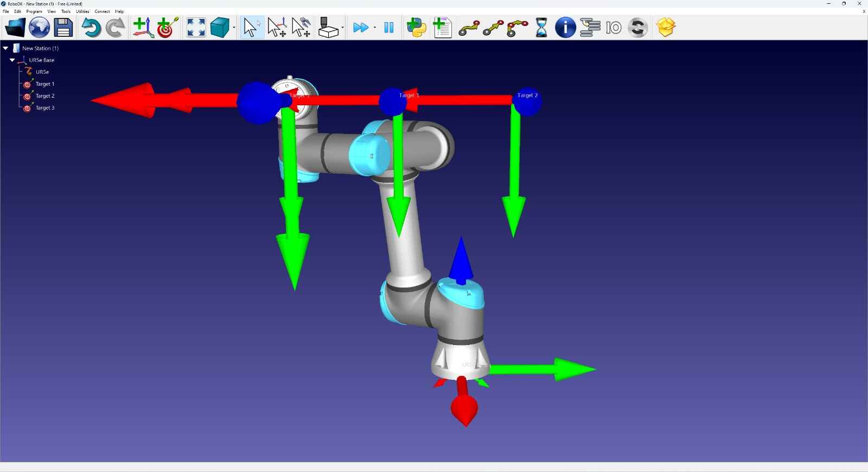Insert a joint move instruction

click(469, 28)
